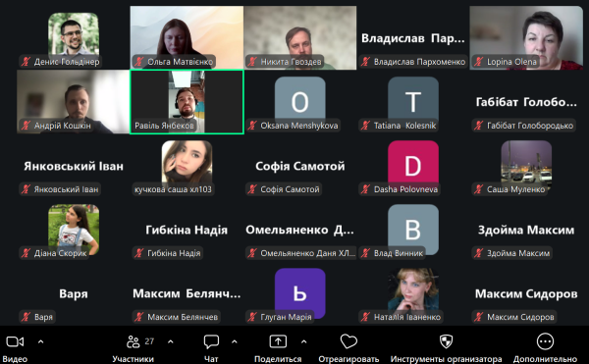Select Никита Гвоздев video tile
Image resolution: width=589 pixels, height=364 pixels.
click(300, 37)
